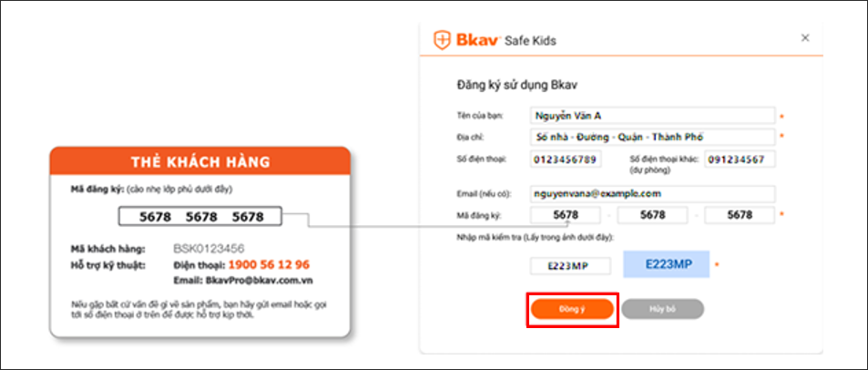The height and width of the screenshot is (370, 868).
Task: Click the hotline number 1900 56 12 96
Action: coord(269,265)
